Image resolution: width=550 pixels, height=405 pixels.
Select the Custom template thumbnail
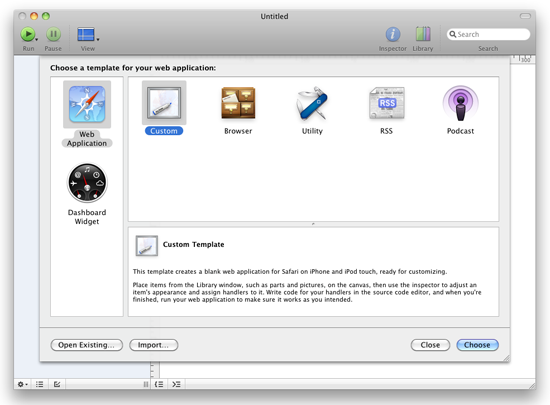164,103
